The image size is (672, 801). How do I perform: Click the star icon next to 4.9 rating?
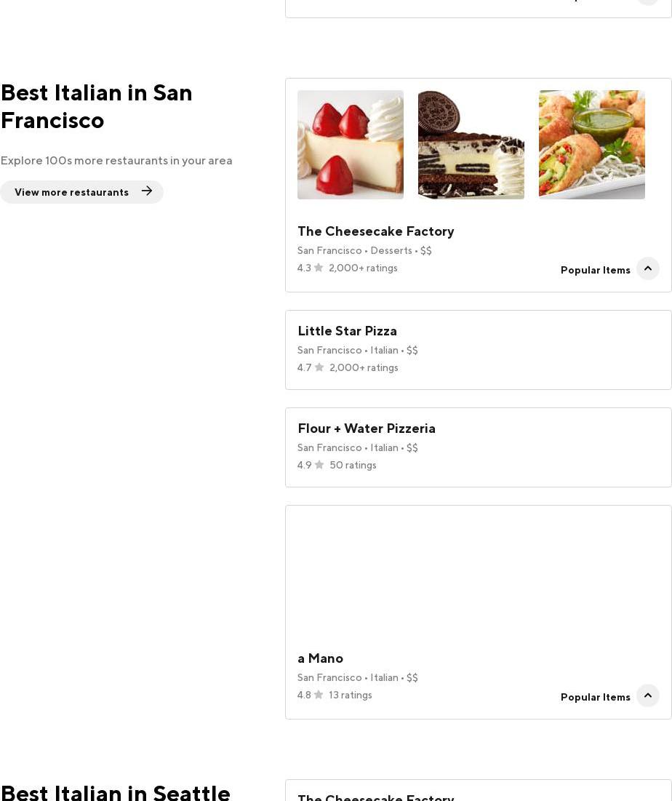click(x=319, y=465)
